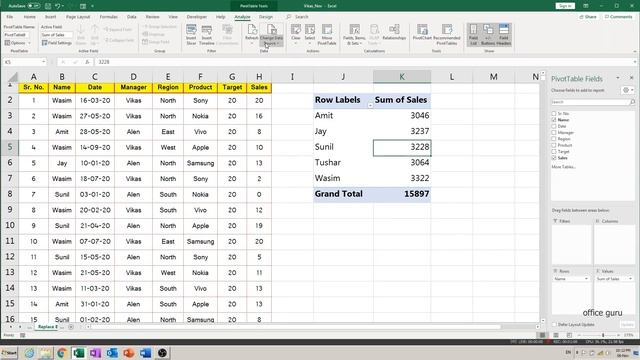
Task: Check the Manager field checkbox
Action: pos(554,133)
